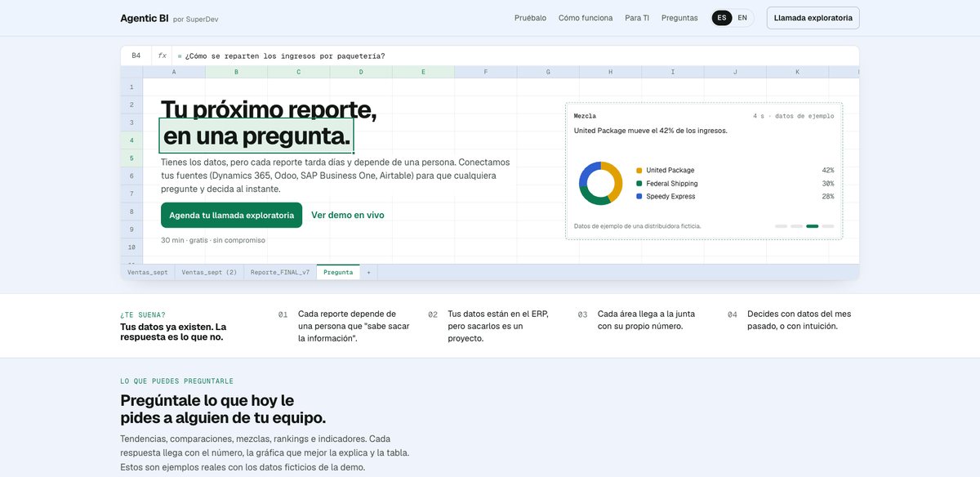Click the 28% value in the legend
Screen dimensions: 980x477
[x=828, y=196]
